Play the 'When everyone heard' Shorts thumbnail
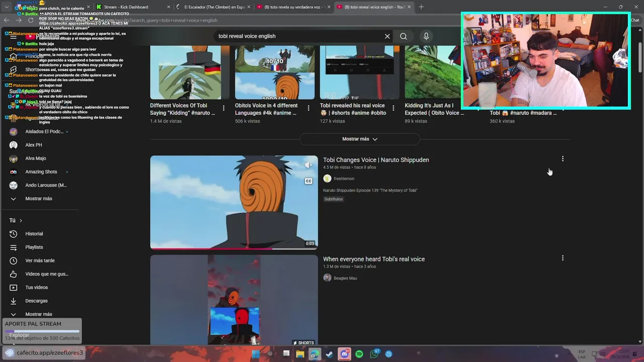Screen dimensions: 644x362 [234, 300]
